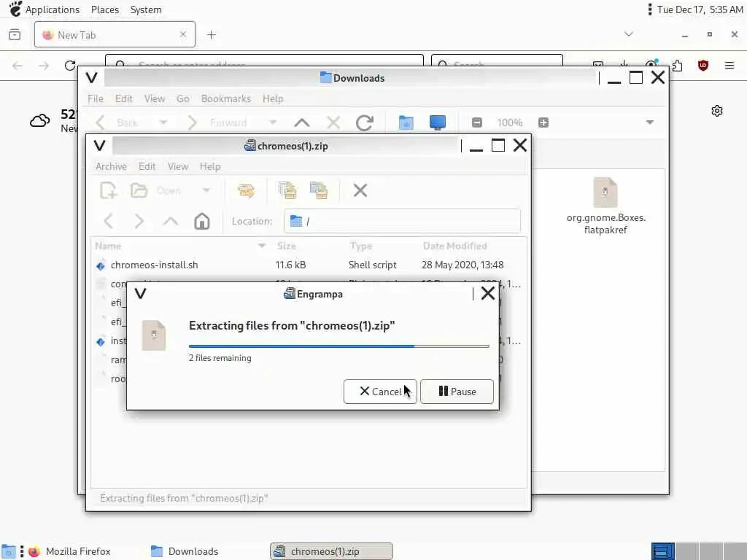Expand the Forward history dropdown in Downloads
Screen dimensions: 747x560
click(273, 122)
